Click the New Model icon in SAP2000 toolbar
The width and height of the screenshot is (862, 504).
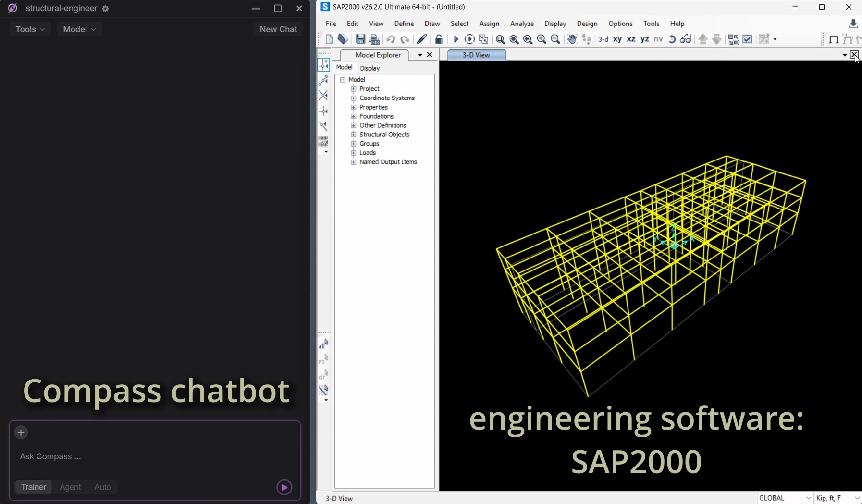coord(329,39)
